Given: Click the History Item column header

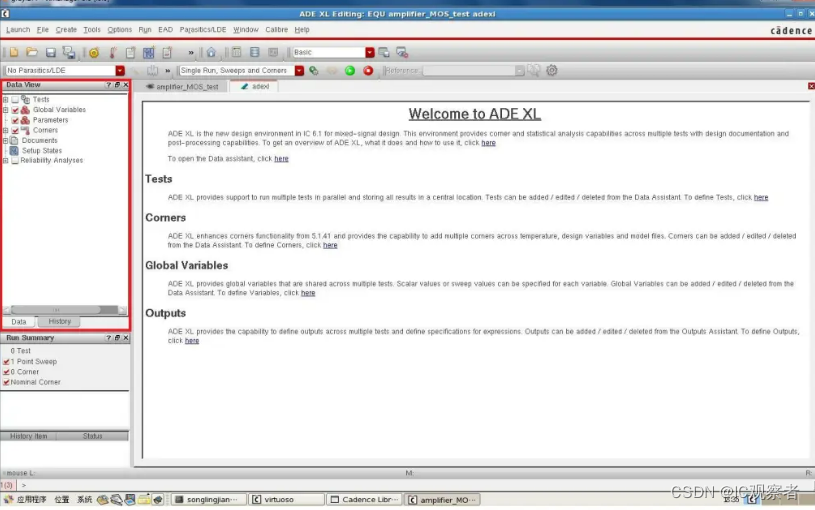Looking at the screenshot, I should [x=29, y=436].
